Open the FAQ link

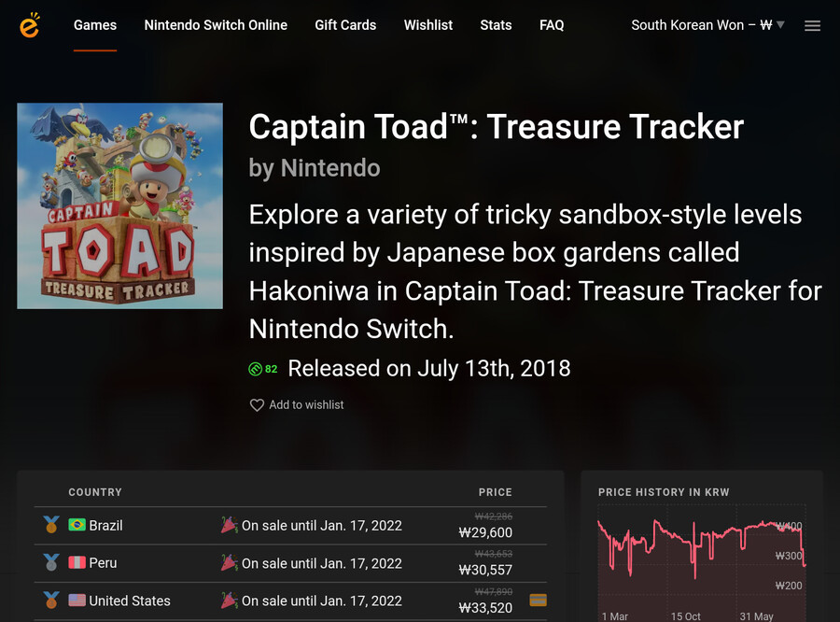pyautogui.click(x=552, y=25)
